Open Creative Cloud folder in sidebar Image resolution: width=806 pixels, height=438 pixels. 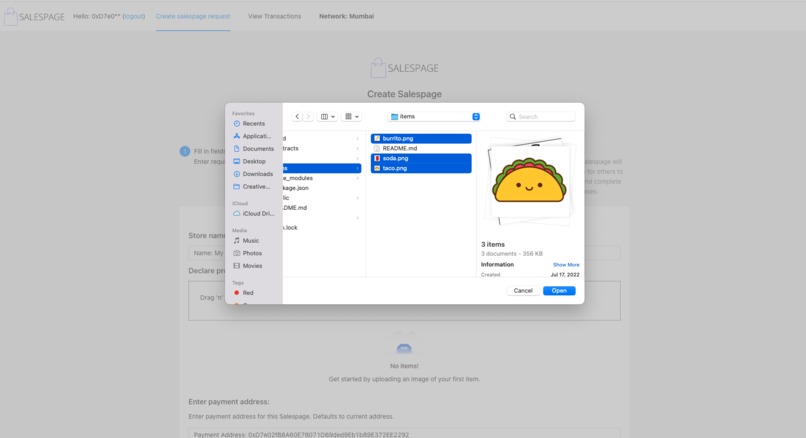[253, 187]
